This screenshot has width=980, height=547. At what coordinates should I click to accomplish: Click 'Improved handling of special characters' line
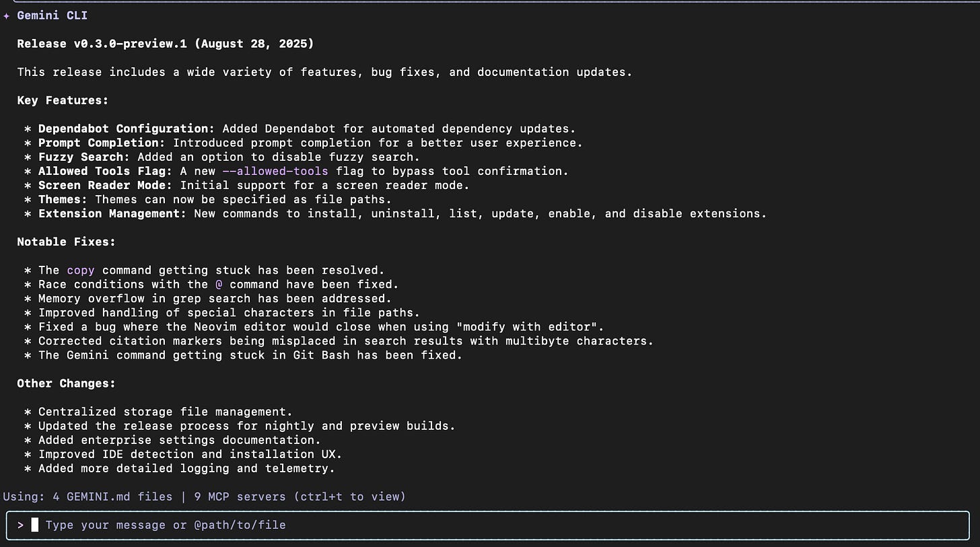point(229,312)
